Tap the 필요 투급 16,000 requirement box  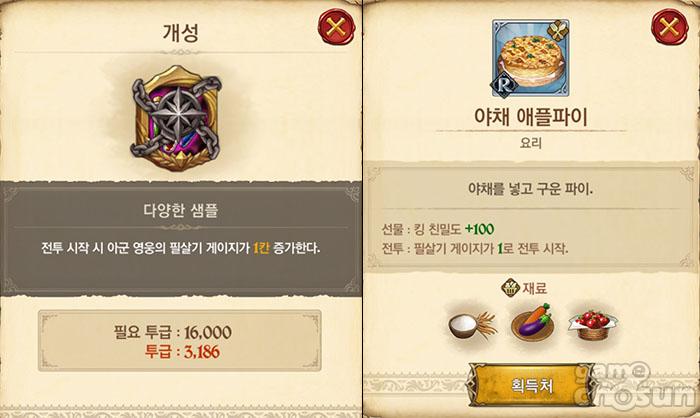click(x=179, y=341)
